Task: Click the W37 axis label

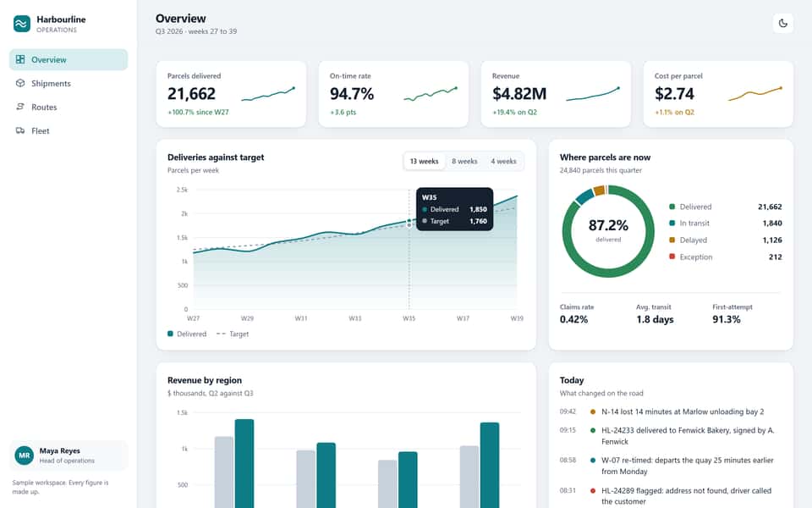Action: pos(463,318)
